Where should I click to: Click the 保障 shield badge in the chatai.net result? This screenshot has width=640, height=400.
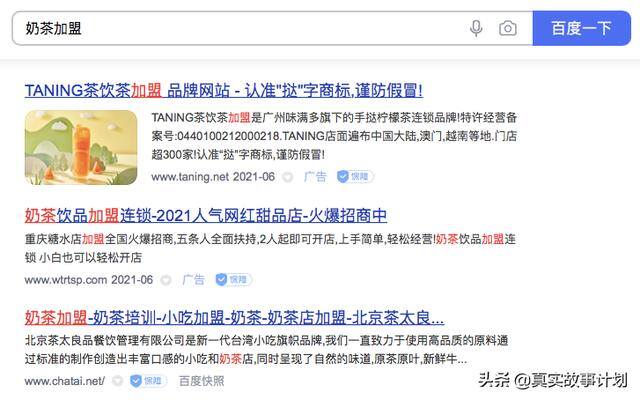point(148,381)
